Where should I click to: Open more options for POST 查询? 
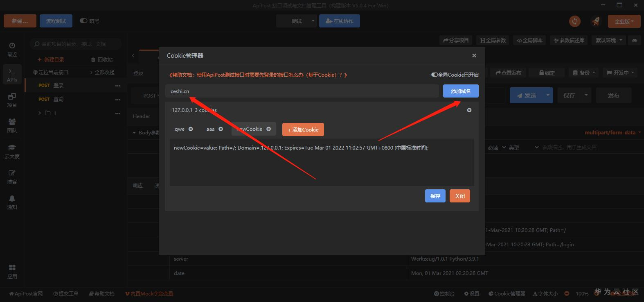pyautogui.click(x=118, y=100)
